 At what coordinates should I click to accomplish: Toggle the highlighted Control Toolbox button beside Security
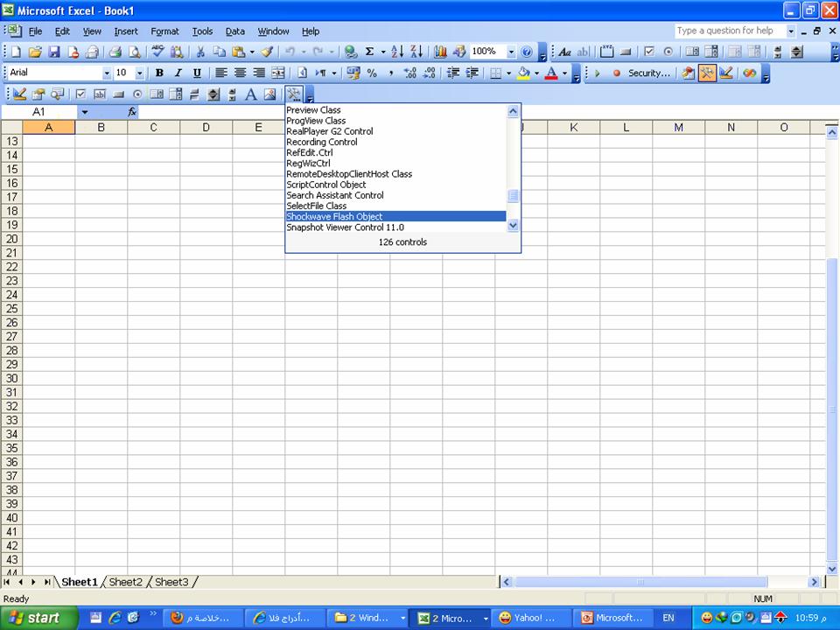(x=707, y=73)
